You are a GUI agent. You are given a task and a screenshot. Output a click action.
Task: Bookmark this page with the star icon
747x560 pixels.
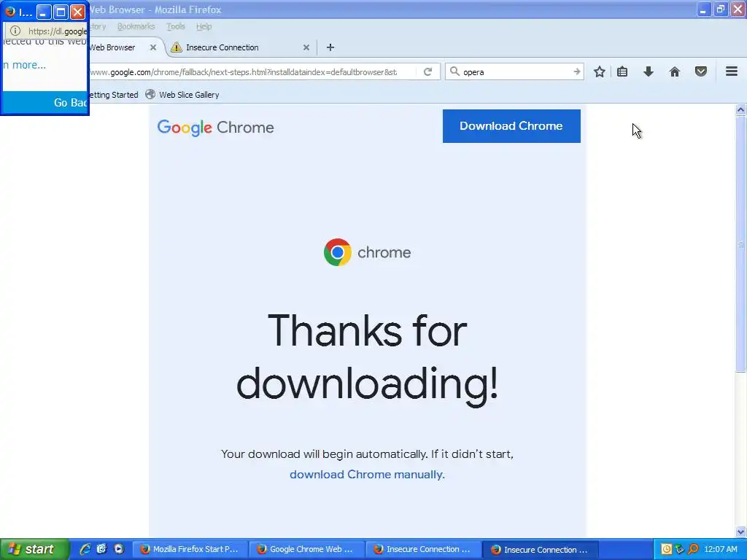pos(600,72)
